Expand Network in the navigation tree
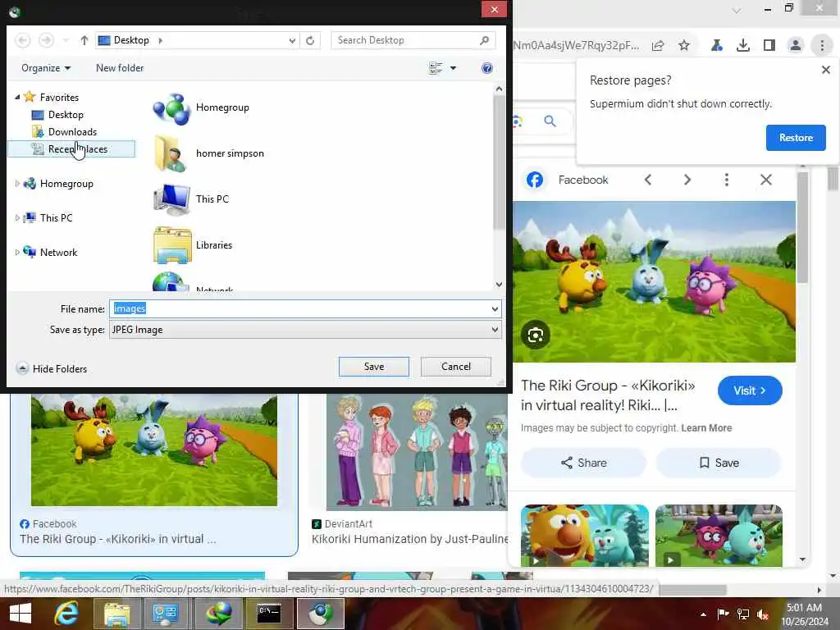The width and height of the screenshot is (840, 630). (17, 253)
